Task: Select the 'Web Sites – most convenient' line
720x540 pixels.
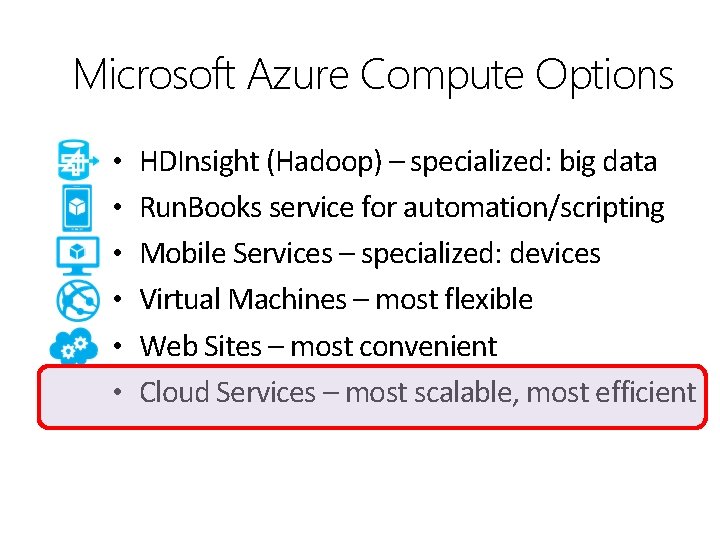Action: pos(318,346)
